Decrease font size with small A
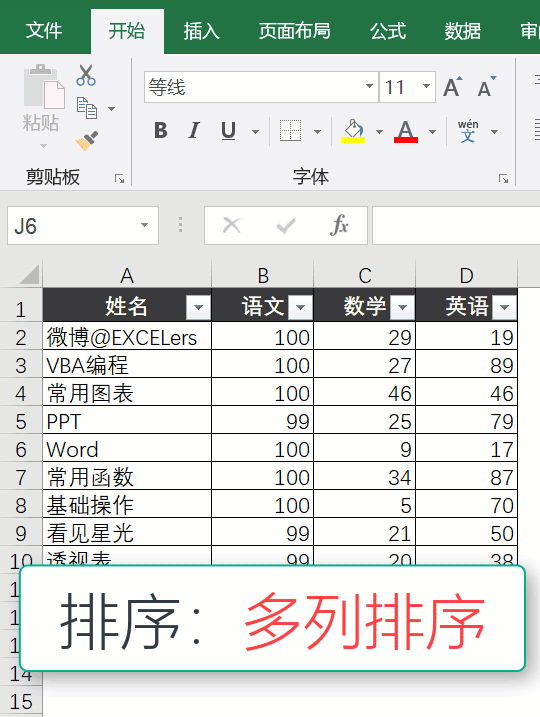This screenshot has width=540, height=717. [x=487, y=87]
